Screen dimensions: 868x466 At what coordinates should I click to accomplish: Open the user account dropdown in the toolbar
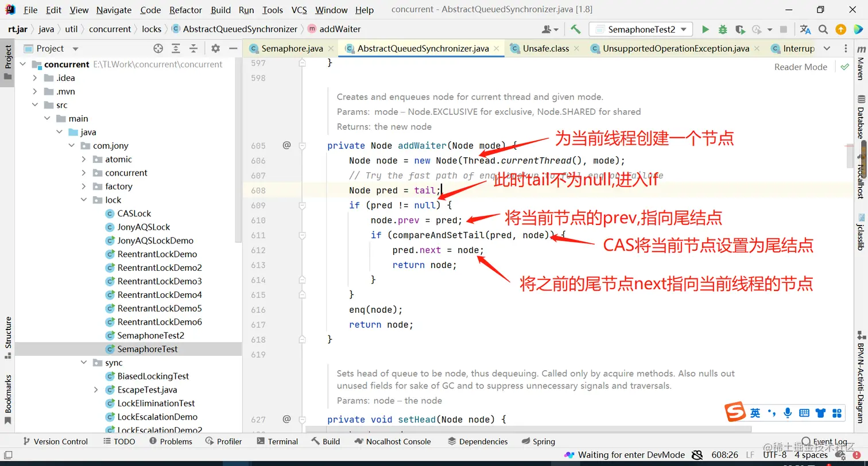tap(551, 29)
